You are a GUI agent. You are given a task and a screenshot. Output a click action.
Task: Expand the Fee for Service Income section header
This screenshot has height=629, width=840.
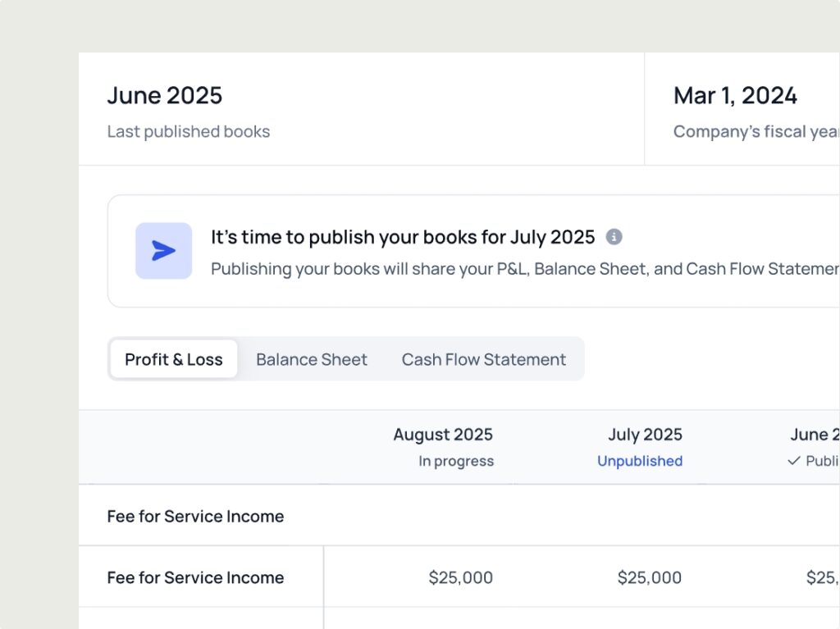pyautogui.click(x=195, y=516)
